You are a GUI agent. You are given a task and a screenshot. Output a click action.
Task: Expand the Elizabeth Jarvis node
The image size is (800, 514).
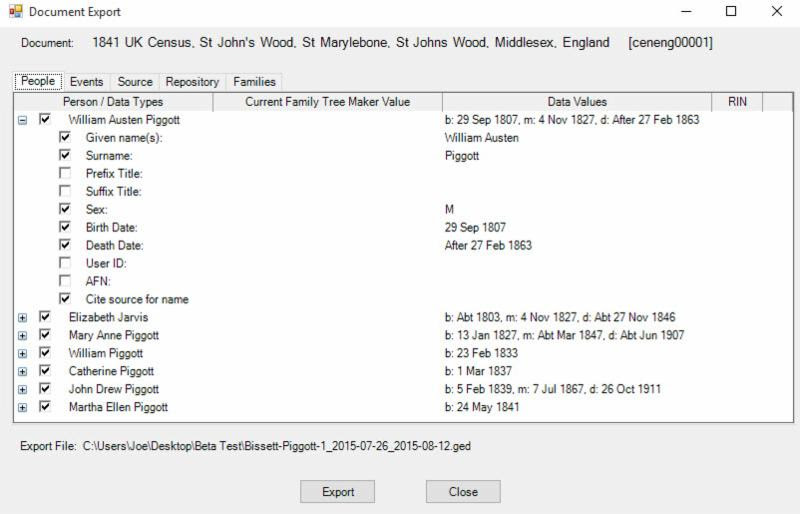click(22, 318)
